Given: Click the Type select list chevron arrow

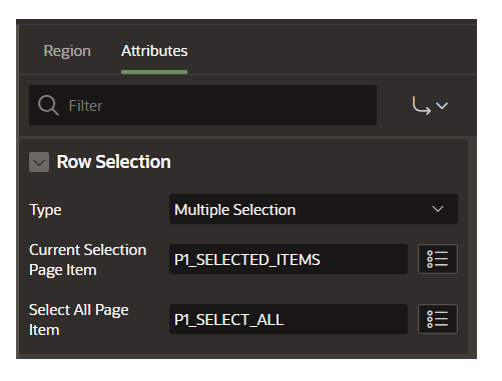Looking at the screenshot, I should pos(437,209).
